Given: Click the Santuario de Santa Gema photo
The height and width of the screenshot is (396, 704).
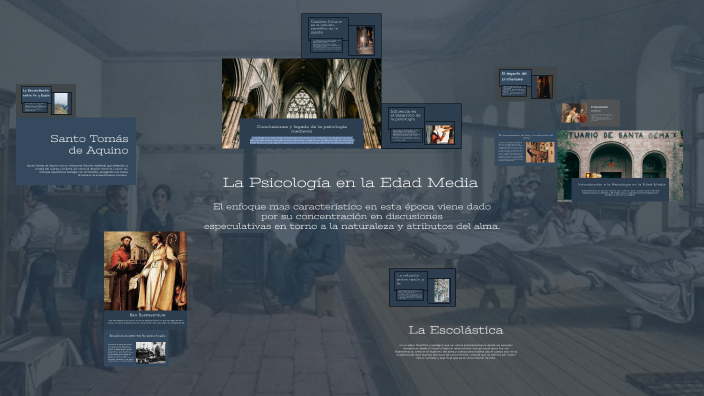Looking at the screenshot, I should [620, 154].
